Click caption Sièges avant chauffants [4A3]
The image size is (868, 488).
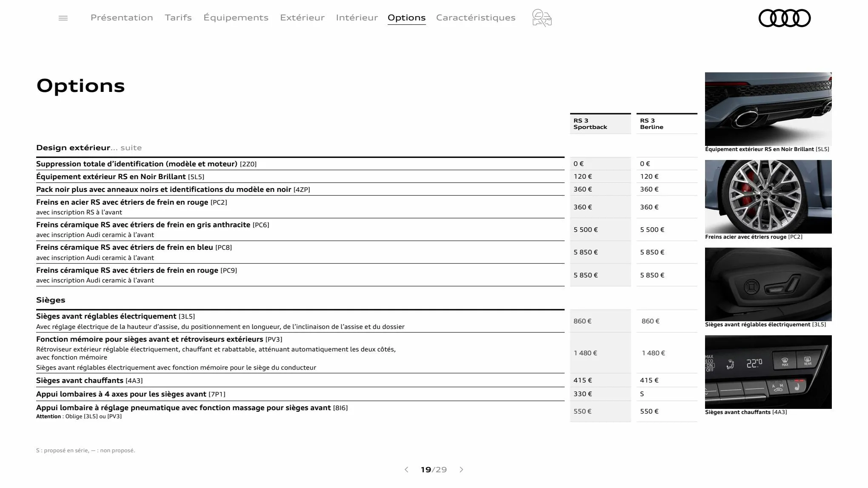[x=746, y=412]
